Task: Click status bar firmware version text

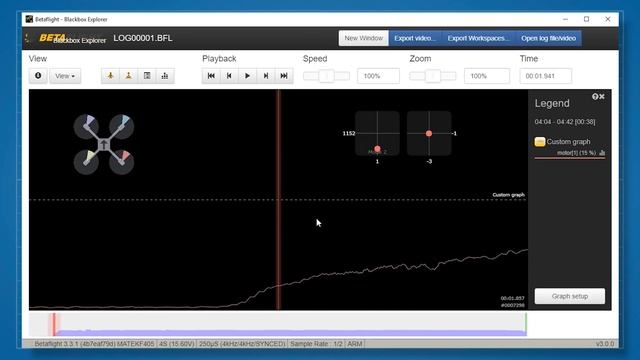Action: (94, 344)
